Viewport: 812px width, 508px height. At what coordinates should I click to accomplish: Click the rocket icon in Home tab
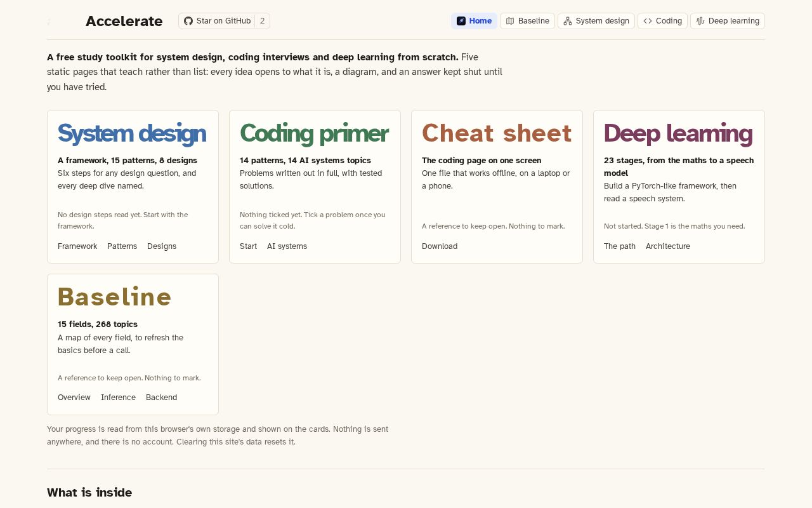pos(461,21)
